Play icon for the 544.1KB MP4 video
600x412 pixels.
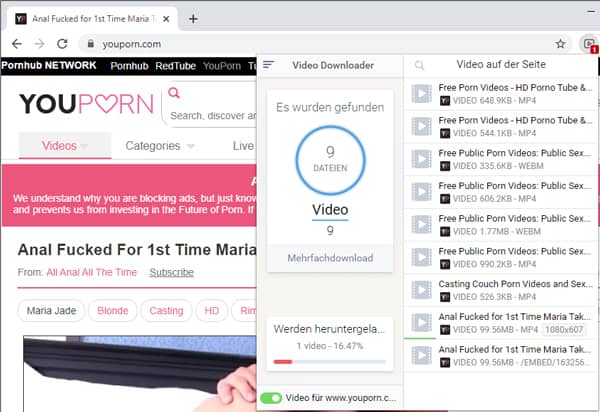point(422,126)
